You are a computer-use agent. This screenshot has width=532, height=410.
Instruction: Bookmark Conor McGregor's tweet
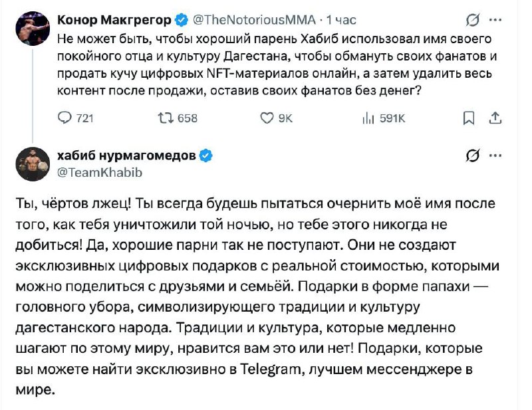click(468, 118)
